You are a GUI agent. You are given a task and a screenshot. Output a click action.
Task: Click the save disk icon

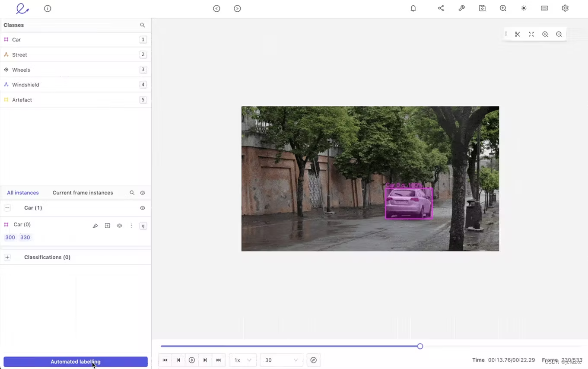[x=482, y=8]
